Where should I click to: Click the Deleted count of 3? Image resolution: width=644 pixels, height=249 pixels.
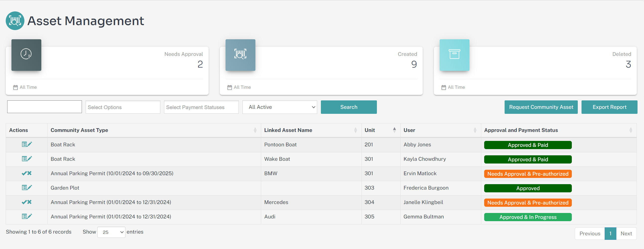[x=628, y=64]
